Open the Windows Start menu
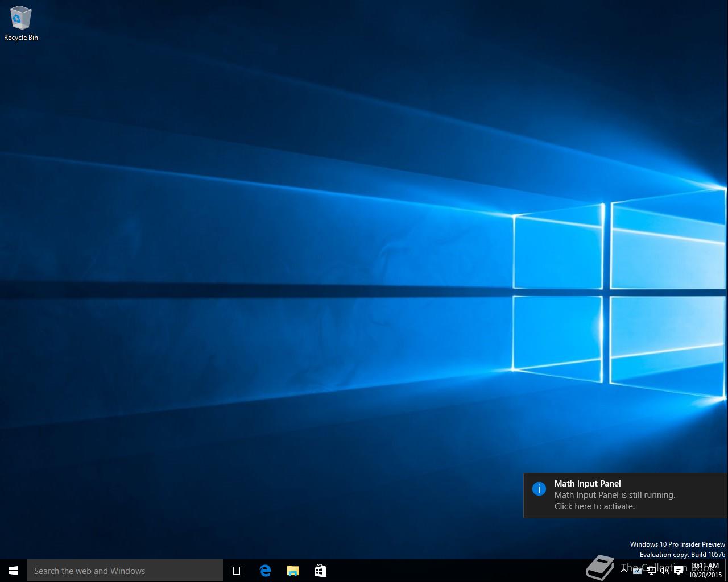This screenshot has height=582, width=728. 14,571
